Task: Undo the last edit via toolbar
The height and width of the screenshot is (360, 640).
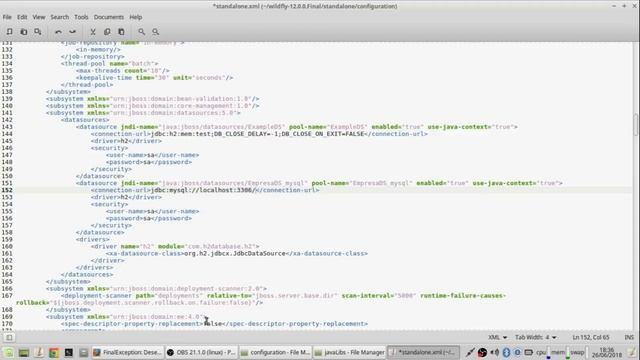Action: [x=58, y=31]
